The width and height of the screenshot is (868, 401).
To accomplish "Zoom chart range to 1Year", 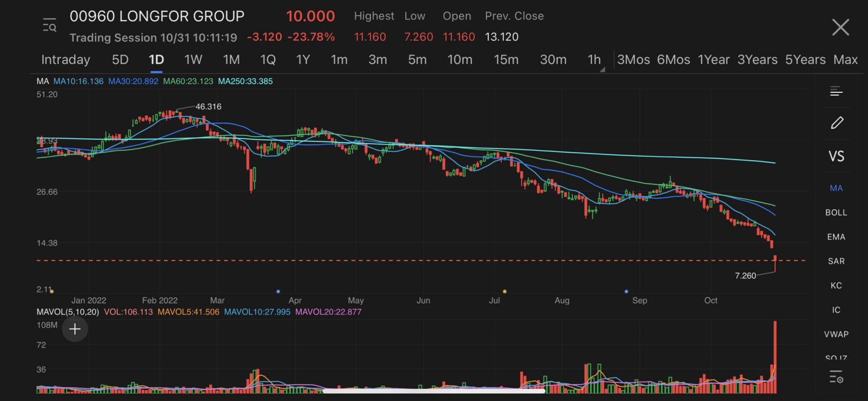I will tap(714, 60).
